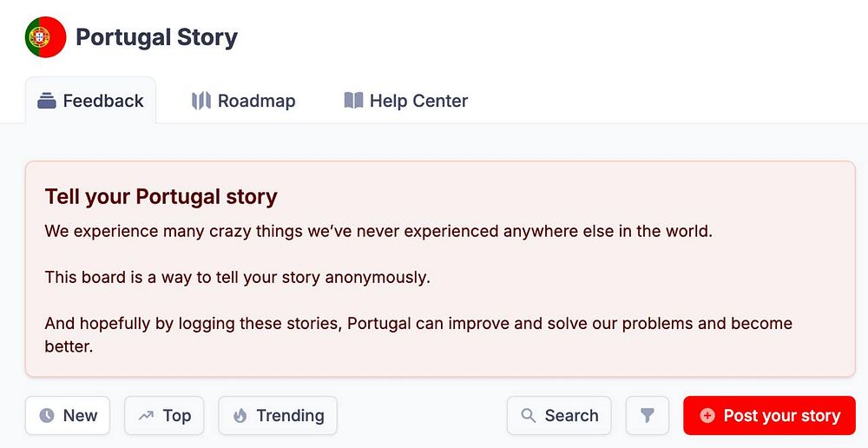The image size is (868, 448).
Task: Click the Roadmap map icon
Action: 201,101
